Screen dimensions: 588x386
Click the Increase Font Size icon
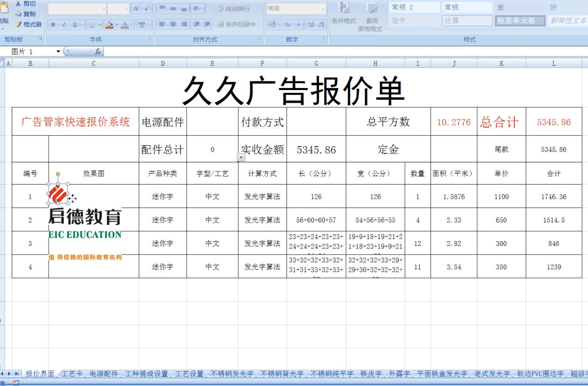(137, 9)
